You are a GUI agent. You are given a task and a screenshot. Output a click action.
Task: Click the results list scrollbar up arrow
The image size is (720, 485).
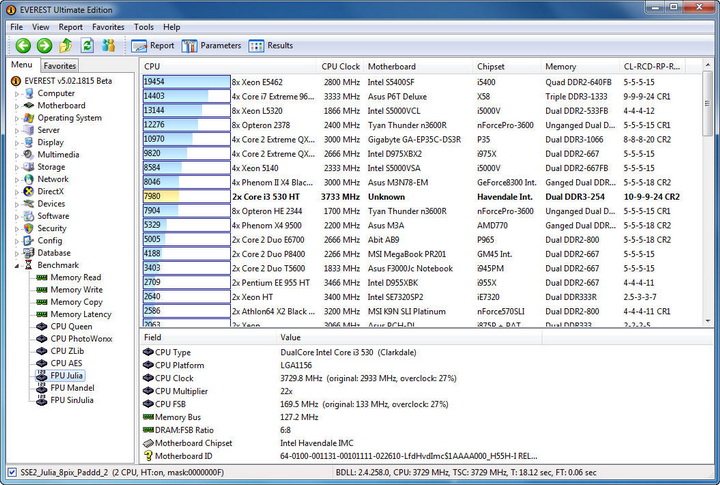click(x=708, y=65)
